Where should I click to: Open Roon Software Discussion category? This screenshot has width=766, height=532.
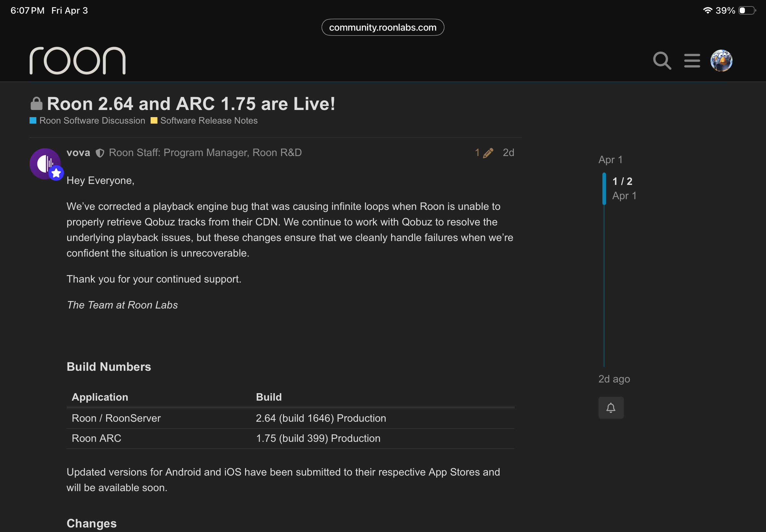(92, 121)
